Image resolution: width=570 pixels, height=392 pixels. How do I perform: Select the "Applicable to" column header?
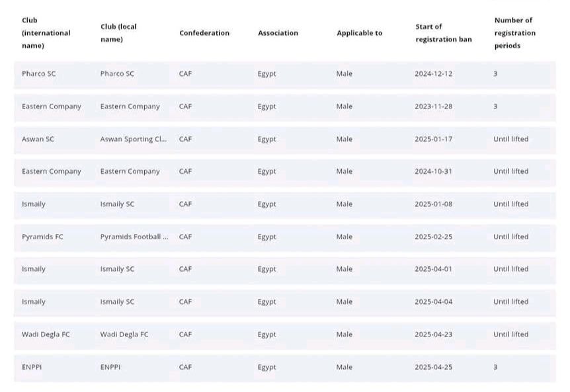pos(359,33)
